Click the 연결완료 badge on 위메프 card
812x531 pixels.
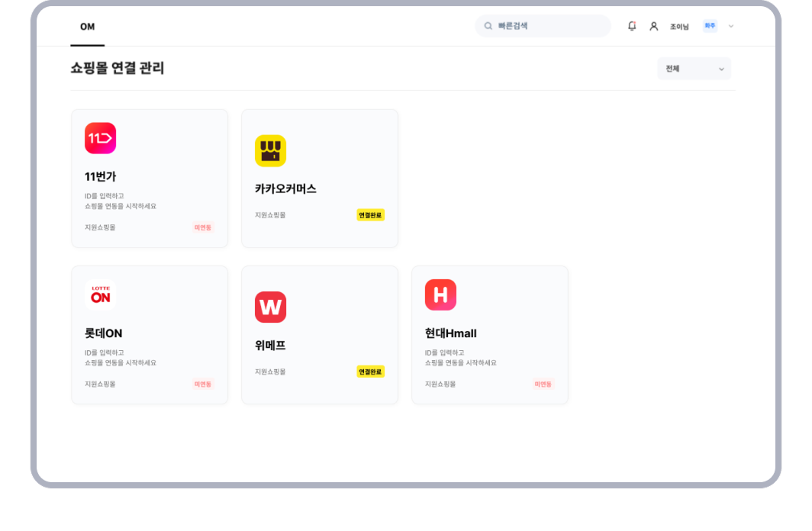(x=370, y=372)
